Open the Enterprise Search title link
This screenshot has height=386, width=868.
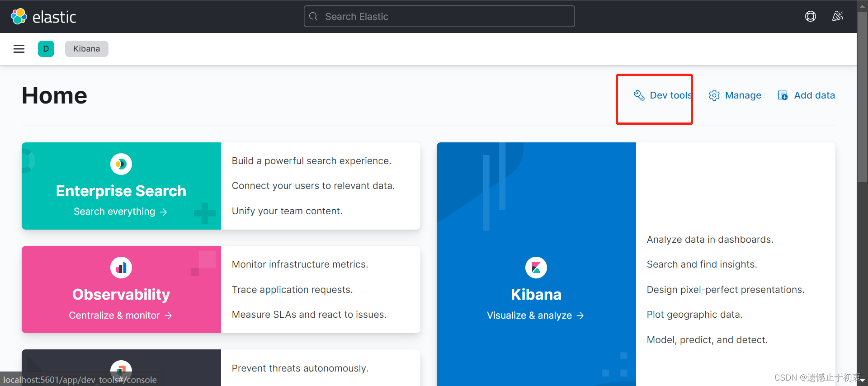coord(121,191)
